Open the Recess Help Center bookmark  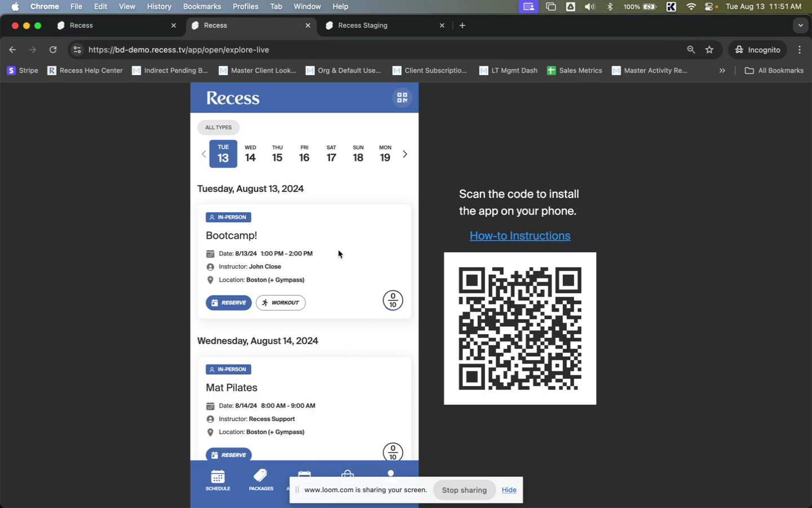[85, 71]
